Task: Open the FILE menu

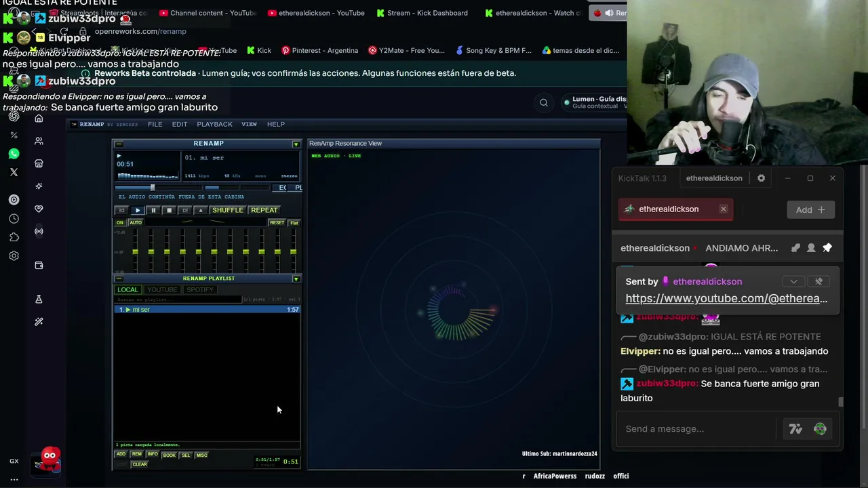Action: (x=155, y=124)
